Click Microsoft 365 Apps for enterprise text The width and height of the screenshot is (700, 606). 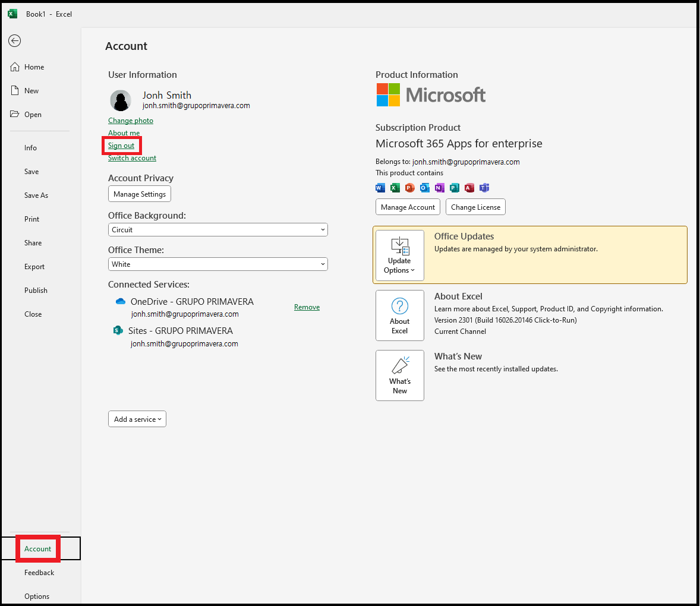pyautogui.click(x=459, y=144)
